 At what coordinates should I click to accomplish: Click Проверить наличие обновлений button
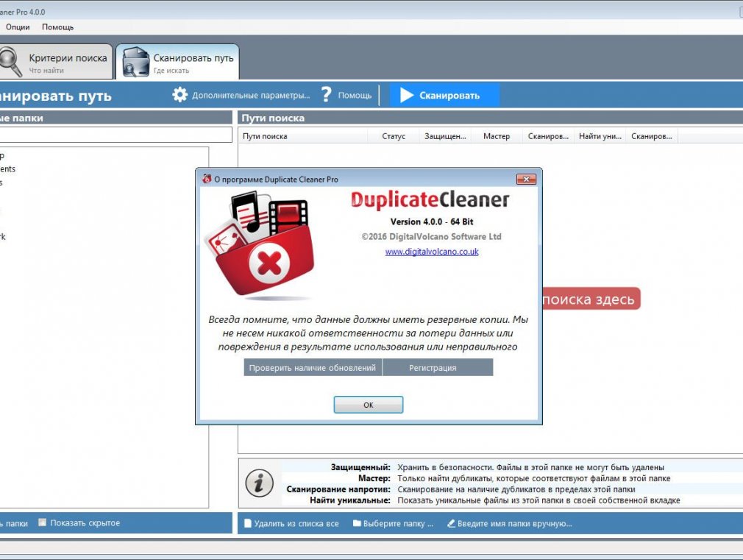point(313,367)
